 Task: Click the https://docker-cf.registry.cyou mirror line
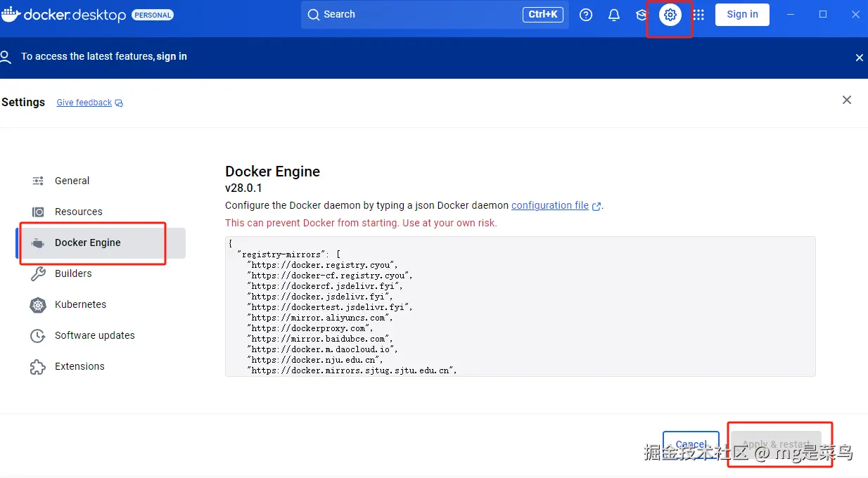(x=330, y=276)
